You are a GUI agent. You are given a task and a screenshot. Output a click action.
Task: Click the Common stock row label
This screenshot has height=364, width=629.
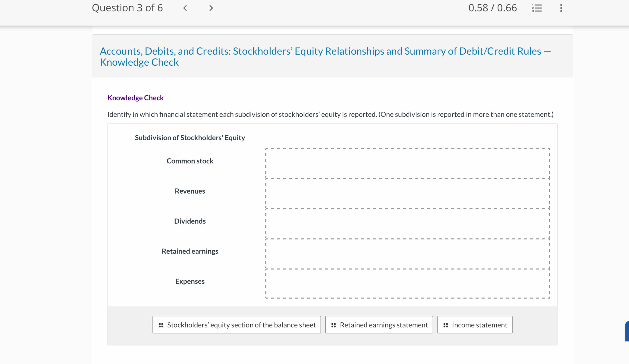pyautogui.click(x=190, y=161)
